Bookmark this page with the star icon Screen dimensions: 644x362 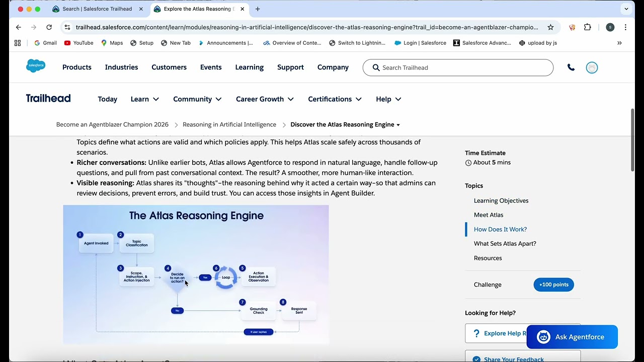tap(550, 27)
